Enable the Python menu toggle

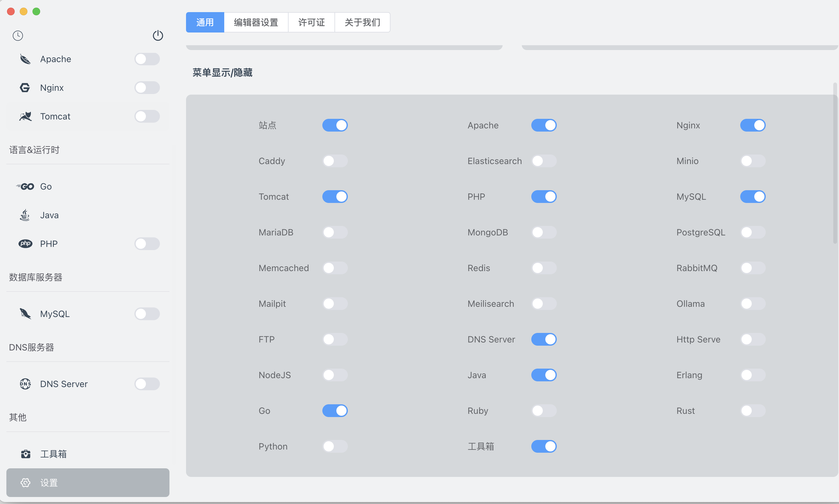point(335,446)
